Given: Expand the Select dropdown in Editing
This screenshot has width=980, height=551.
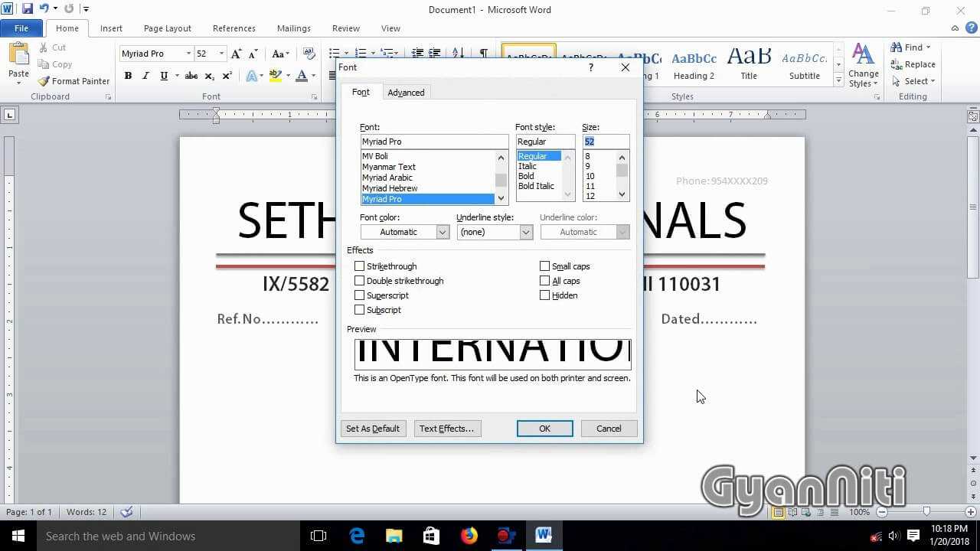Looking at the screenshot, I should click(x=933, y=81).
